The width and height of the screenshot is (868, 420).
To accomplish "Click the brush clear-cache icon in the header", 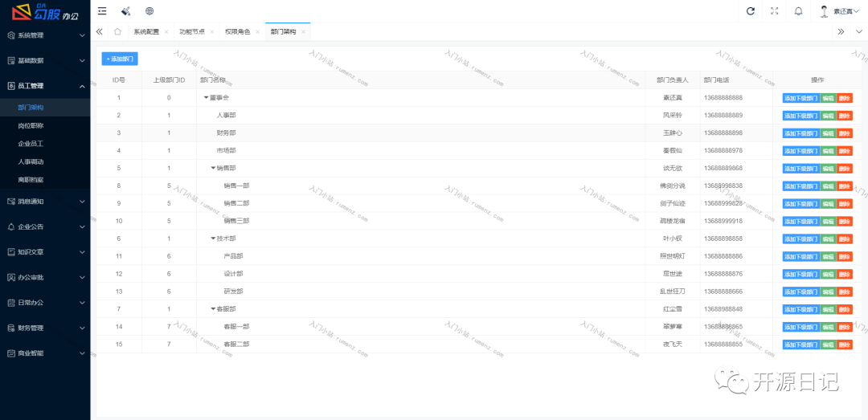I will [125, 11].
